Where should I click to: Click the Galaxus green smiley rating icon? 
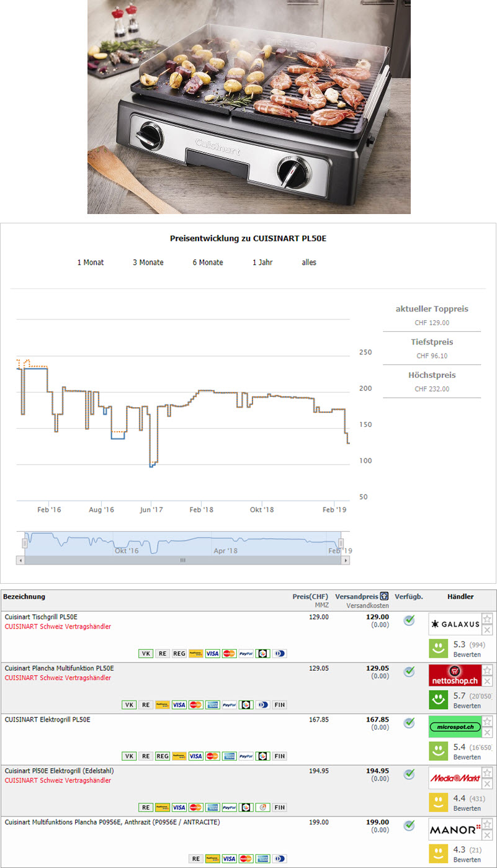(x=439, y=648)
